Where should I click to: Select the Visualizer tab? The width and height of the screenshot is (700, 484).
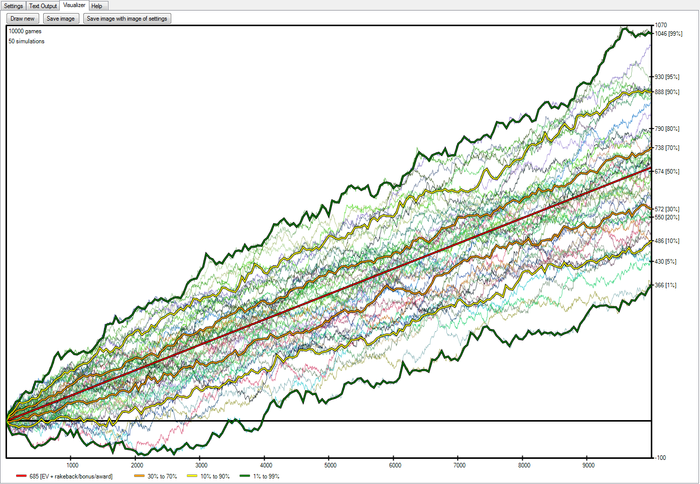click(x=74, y=5)
